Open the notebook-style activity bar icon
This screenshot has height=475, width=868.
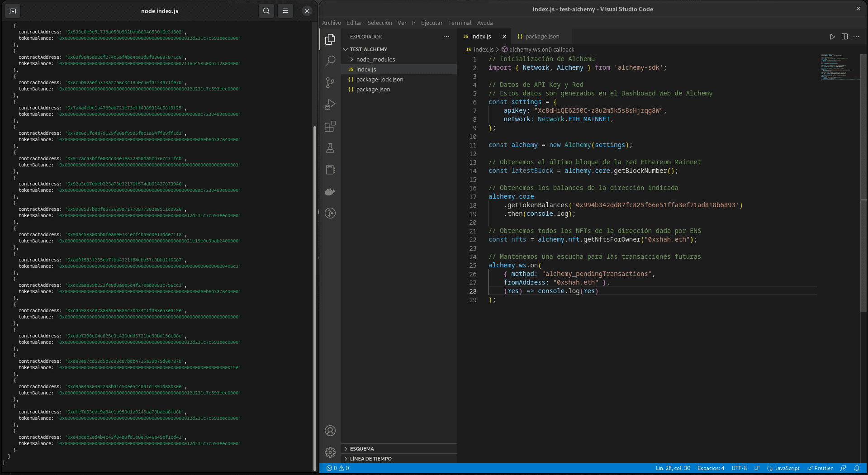click(330, 170)
